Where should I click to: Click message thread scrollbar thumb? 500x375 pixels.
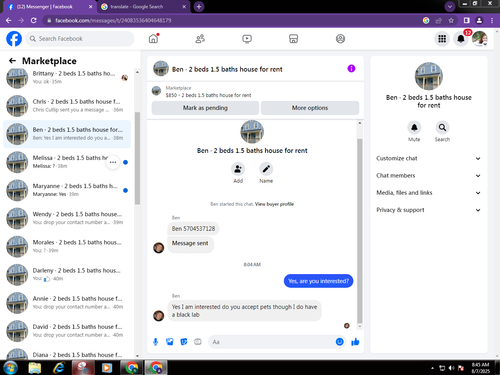point(360,231)
